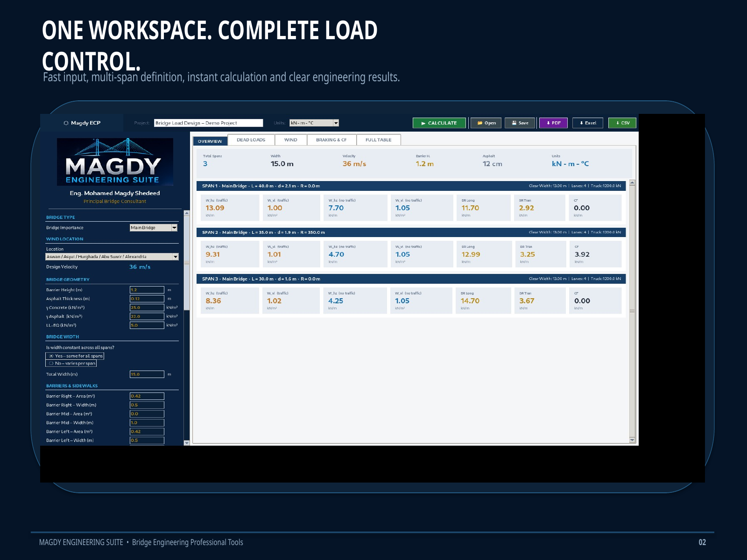Click Span 3 BR Long value 14.70

point(470,301)
